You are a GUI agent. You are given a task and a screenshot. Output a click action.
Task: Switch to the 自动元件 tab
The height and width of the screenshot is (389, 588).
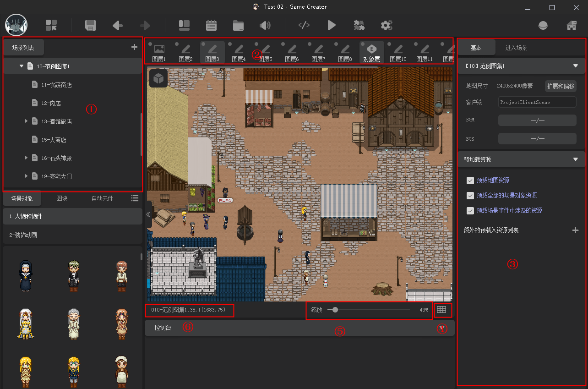[x=102, y=198]
